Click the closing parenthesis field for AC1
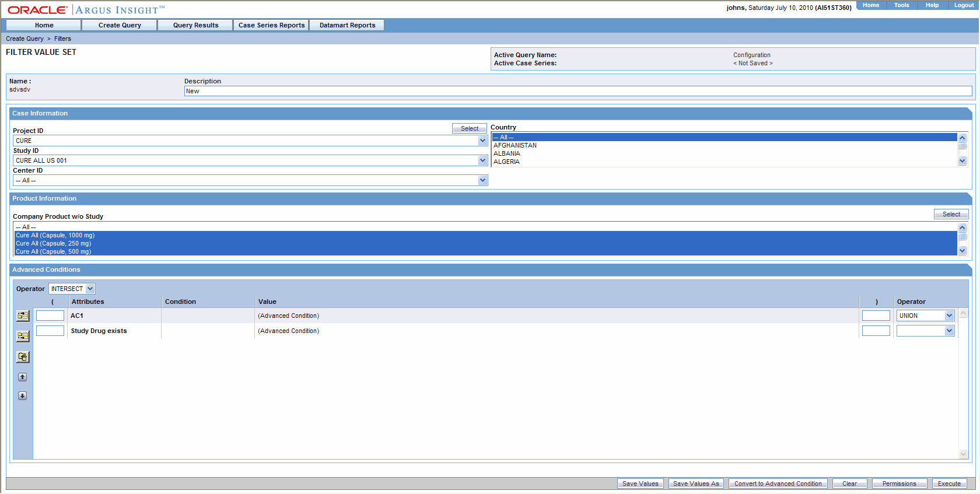Image resolution: width=980 pixels, height=494 pixels. point(876,316)
